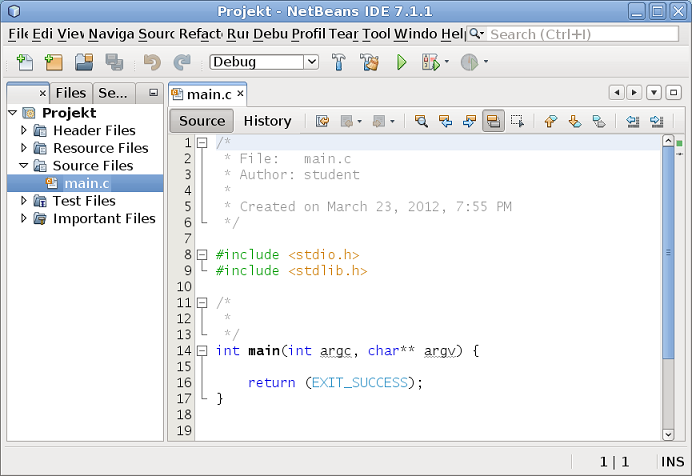Screen dimensions: 692x476
Task: Click the Open Project toolbar icon
Action: coord(84,62)
